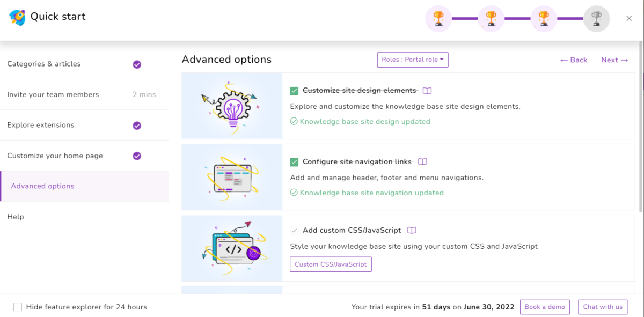644x317 pixels.
Task: Check the Add custom CSS/JavaScript checkbox
Action: tap(294, 230)
